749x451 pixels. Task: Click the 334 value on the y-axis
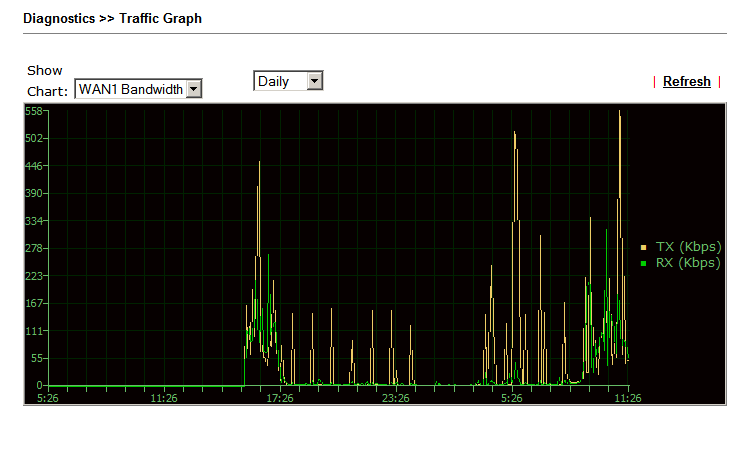[x=33, y=221]
